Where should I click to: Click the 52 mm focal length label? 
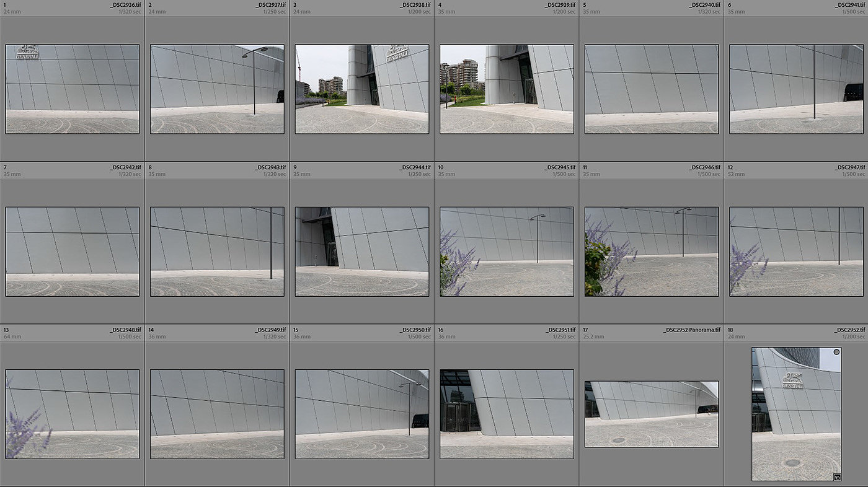click(x=736, y=174)
